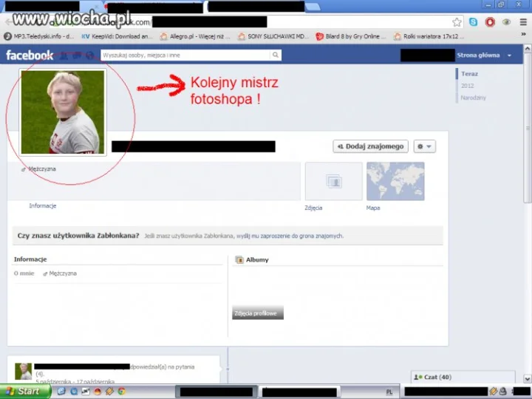Open the Allegro.pl bookmark
532x399 pixels.
point(195,36)
